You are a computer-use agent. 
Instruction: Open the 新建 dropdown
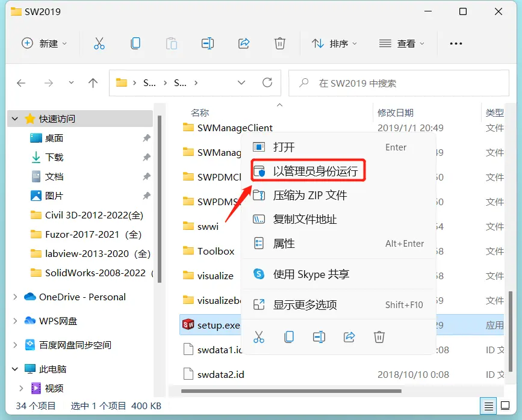pyautogui.click(x=45, y=43)
